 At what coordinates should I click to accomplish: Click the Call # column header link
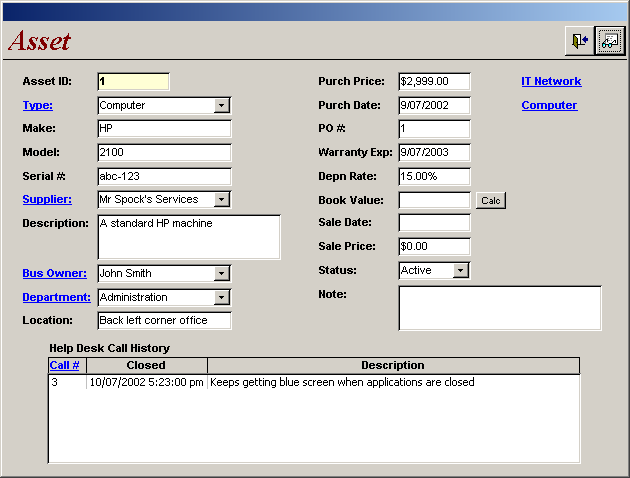64,366
